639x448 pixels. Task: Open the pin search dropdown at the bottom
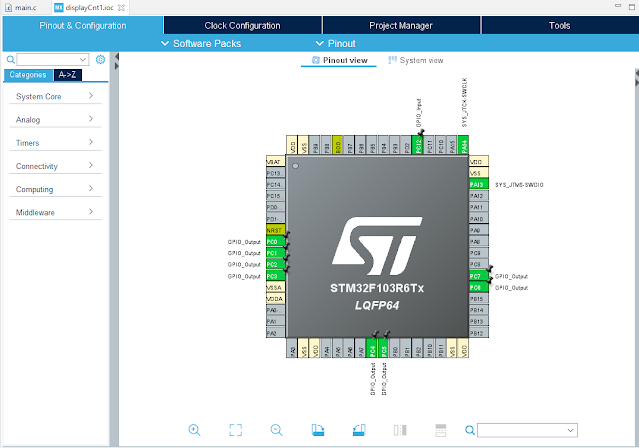point(571,430)
